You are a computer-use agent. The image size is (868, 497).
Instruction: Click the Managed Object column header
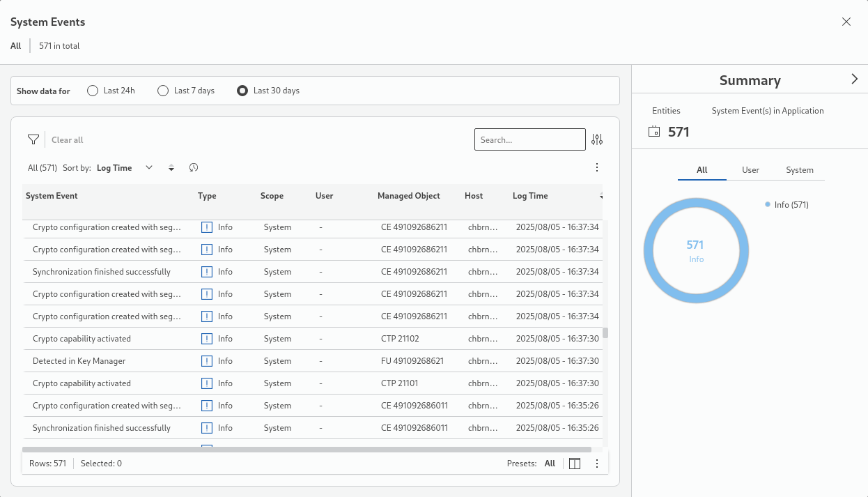click(x=409, y=196)
